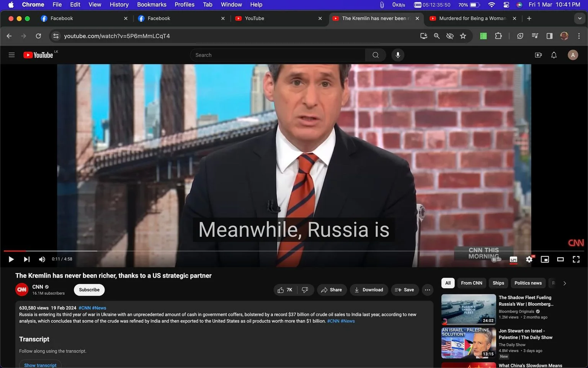Seek on the video progress bar
This screenshot has width=588, height=368.
click(x=294, y=251)
